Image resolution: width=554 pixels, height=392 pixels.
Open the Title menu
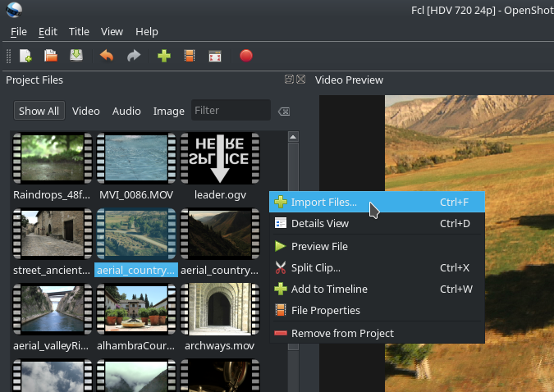click(x=79, y=31)
